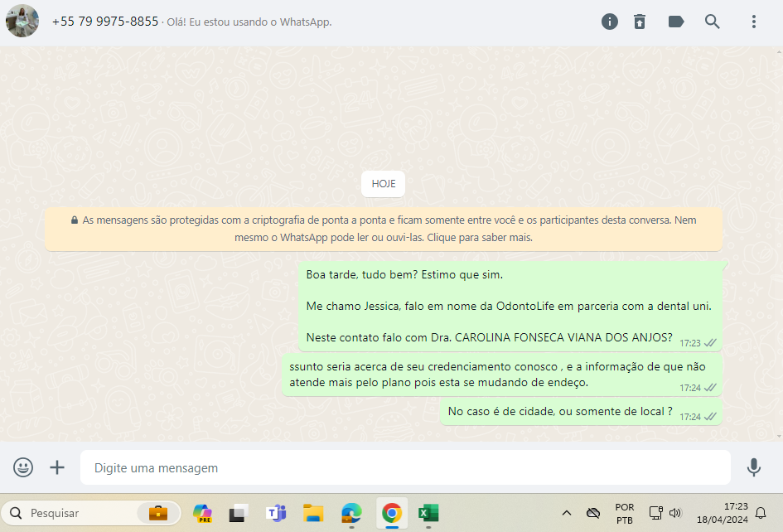Select the message 'No caso é de cidade'
Screen dimensions: 783x532
pos(582,412)
